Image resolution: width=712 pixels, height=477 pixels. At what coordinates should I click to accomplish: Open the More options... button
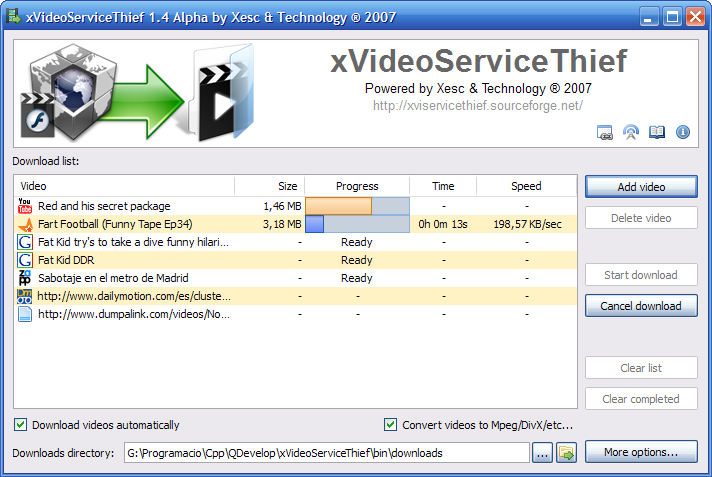coord(641,452)
